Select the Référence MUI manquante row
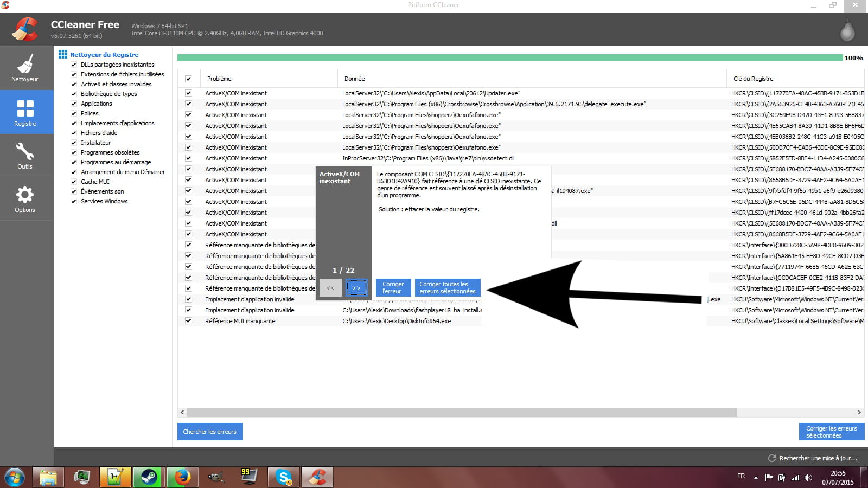The image size is (868, 488). point(240,322)
